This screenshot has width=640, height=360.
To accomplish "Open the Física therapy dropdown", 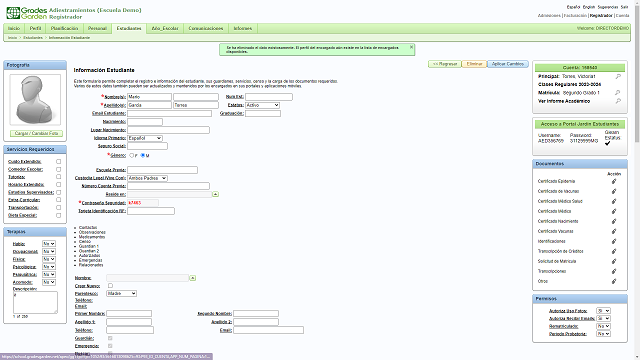I will click(x=49, y=259).
